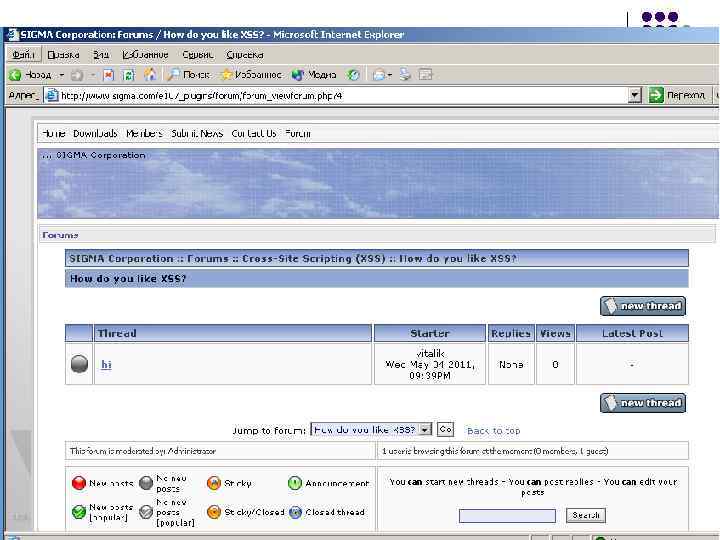Click the gray No new posts legend icon
This screenshot has height=540, width=720.
(146, 483)
